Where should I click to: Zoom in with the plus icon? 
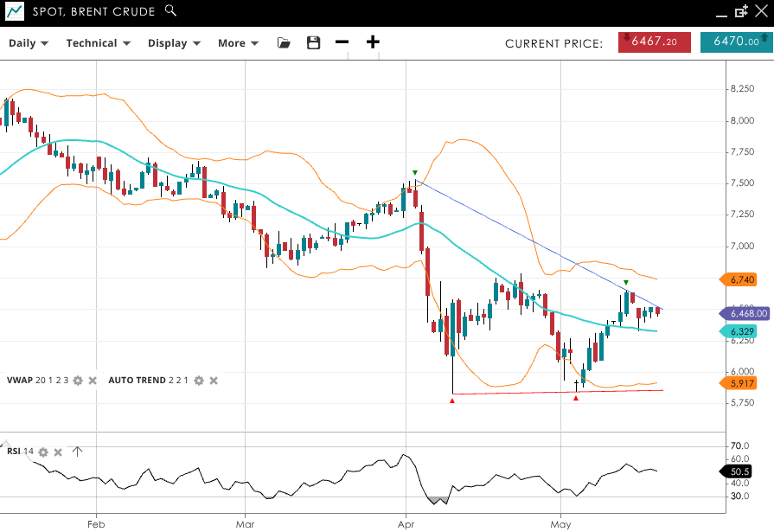[373, 42]
